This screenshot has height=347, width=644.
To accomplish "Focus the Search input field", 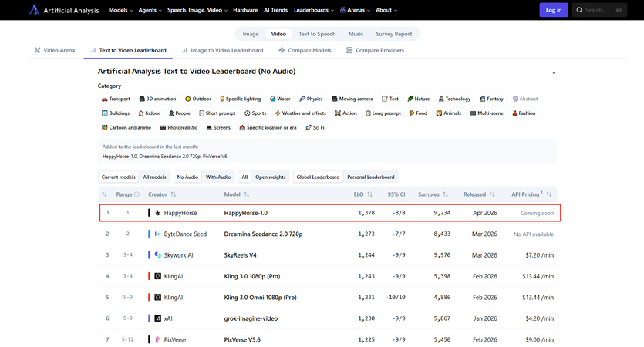I will click(x=599, y=10).
